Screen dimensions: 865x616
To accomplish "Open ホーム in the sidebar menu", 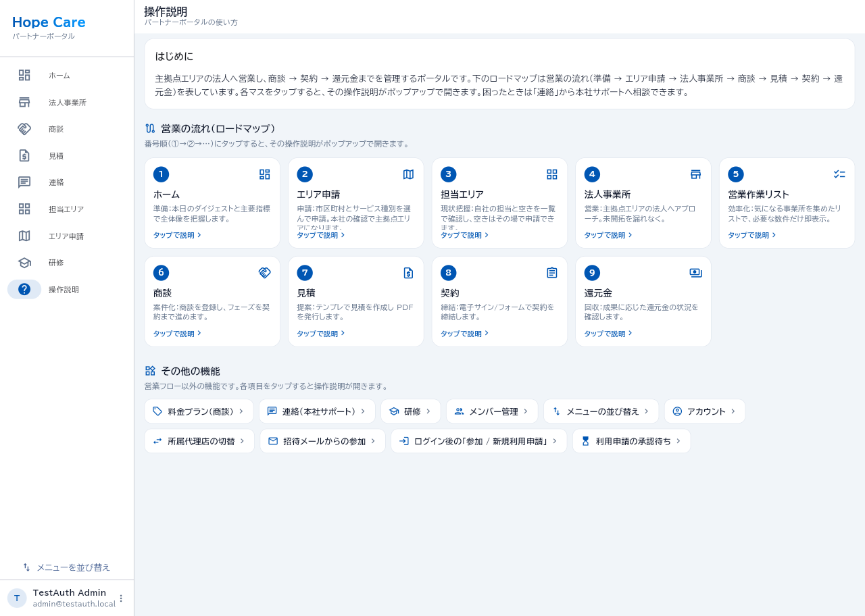I will click(67, 75).
